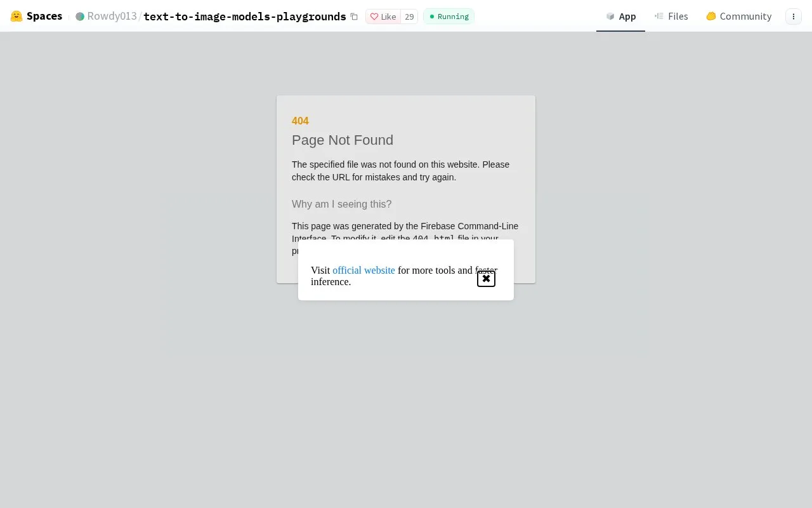The width and height of the screenshot is (812, 508).
Task: Copy the space name with copy icon
Action: click(x=354, y=17)
